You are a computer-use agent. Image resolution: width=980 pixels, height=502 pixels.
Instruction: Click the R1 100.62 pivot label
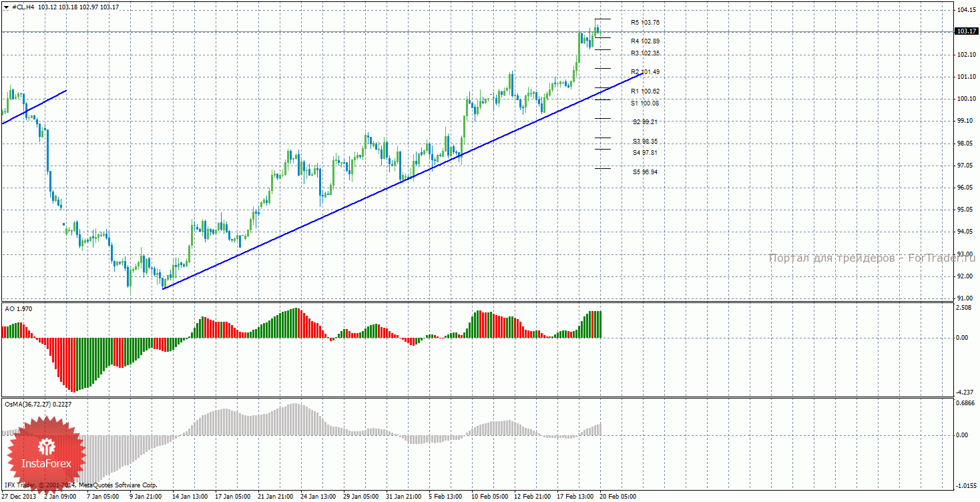[x=645, y=91]
